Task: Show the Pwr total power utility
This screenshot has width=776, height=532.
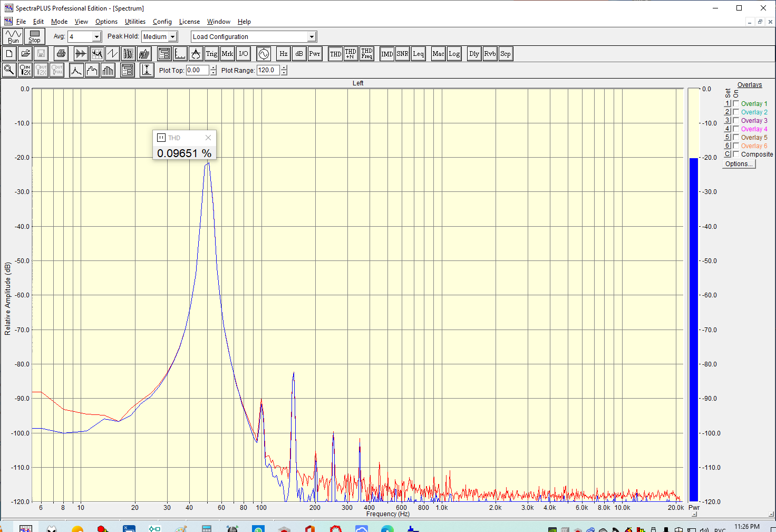Action: pyautogui.click(x=315, y=54)
